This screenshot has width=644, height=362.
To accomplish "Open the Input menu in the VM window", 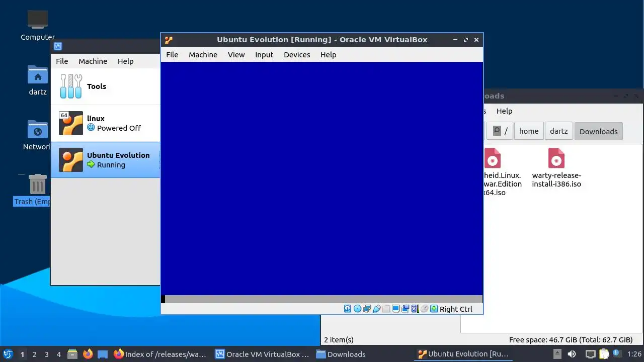I will [x=264, y=55].
